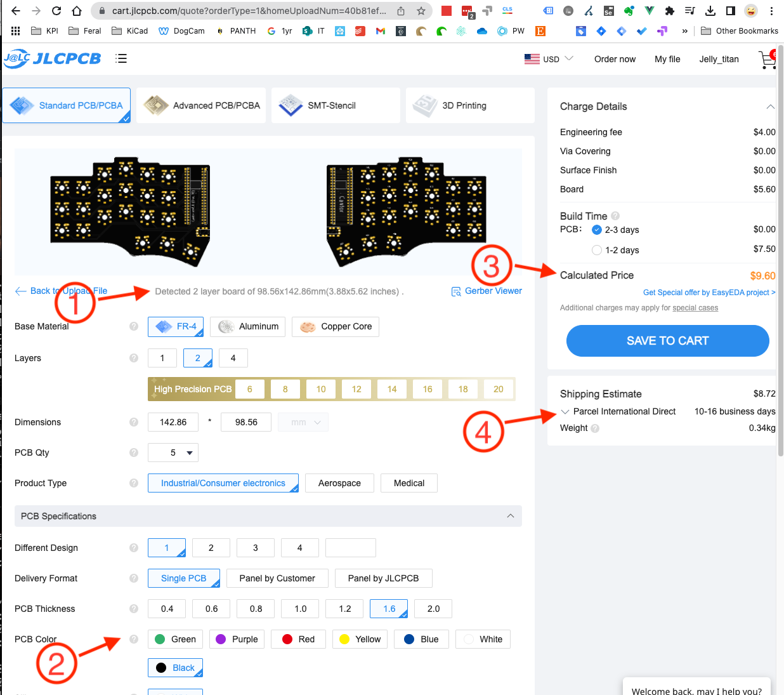The width and height of the screenshot is (784, 695).
Task: Open Chrome downloads icon
Action: click(x=710, y=11)
